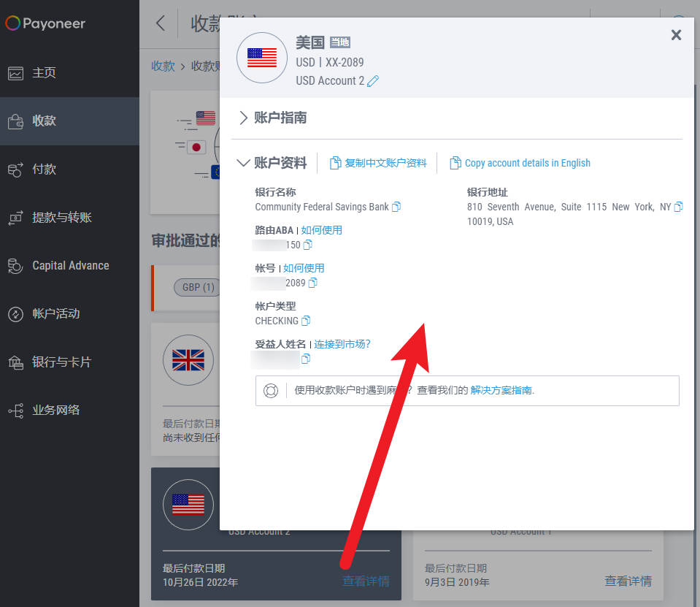Open the 业务网络 network icon
The image size is (700, 607).
coord(15,411)
